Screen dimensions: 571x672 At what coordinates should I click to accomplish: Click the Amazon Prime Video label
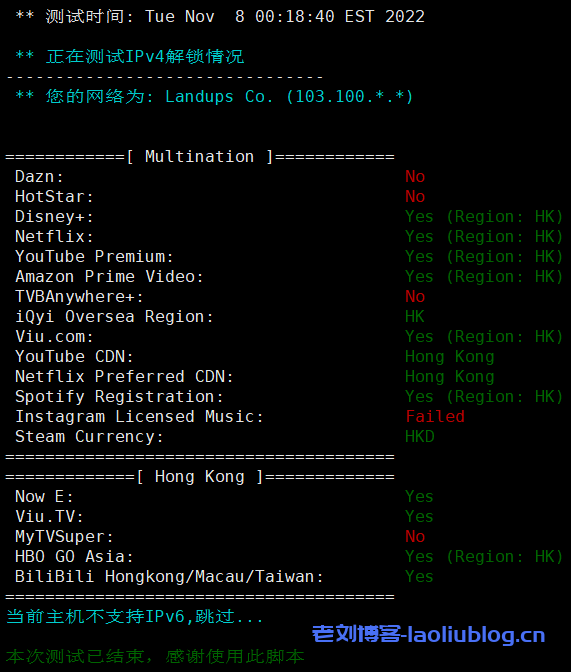[109, 277]
